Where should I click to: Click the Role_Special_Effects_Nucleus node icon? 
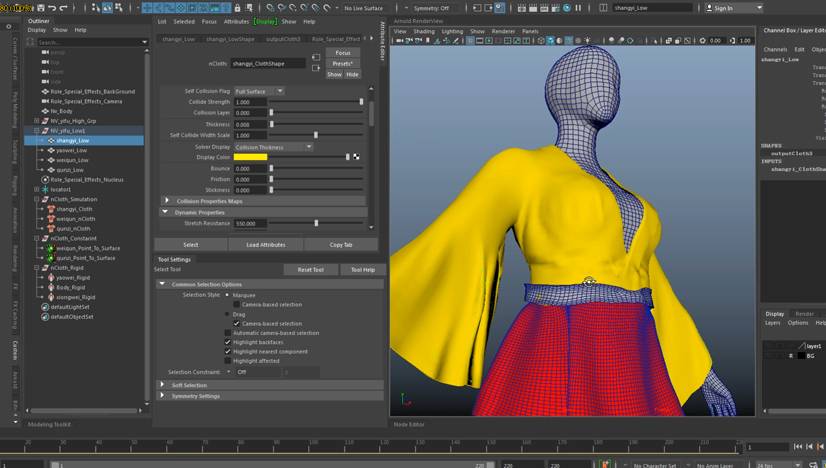[x=45, y=180]
